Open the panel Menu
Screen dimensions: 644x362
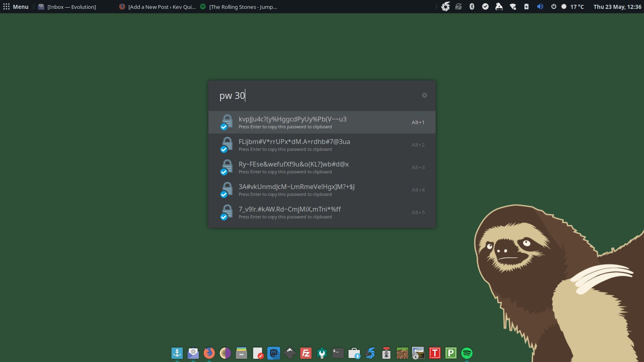coord(16,6)
